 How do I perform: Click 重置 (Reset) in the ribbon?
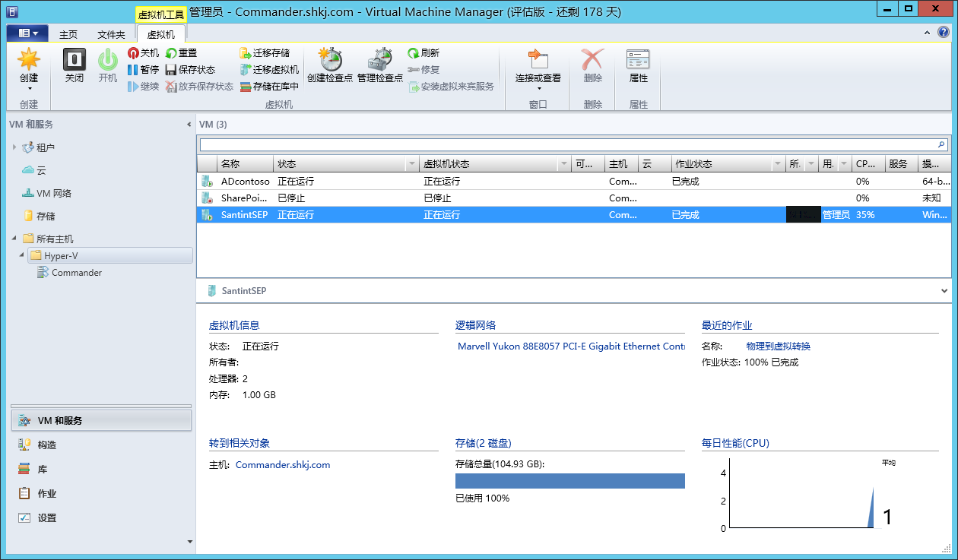(181, 53)
